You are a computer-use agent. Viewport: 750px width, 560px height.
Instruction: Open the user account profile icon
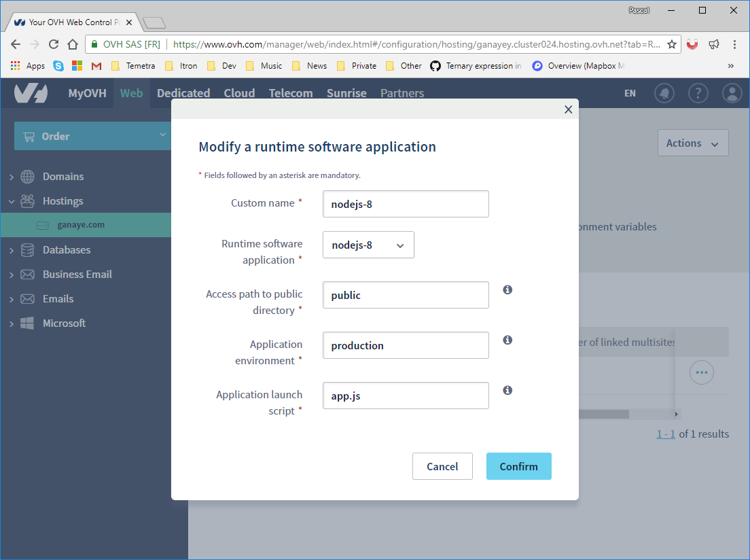[732, 93]
